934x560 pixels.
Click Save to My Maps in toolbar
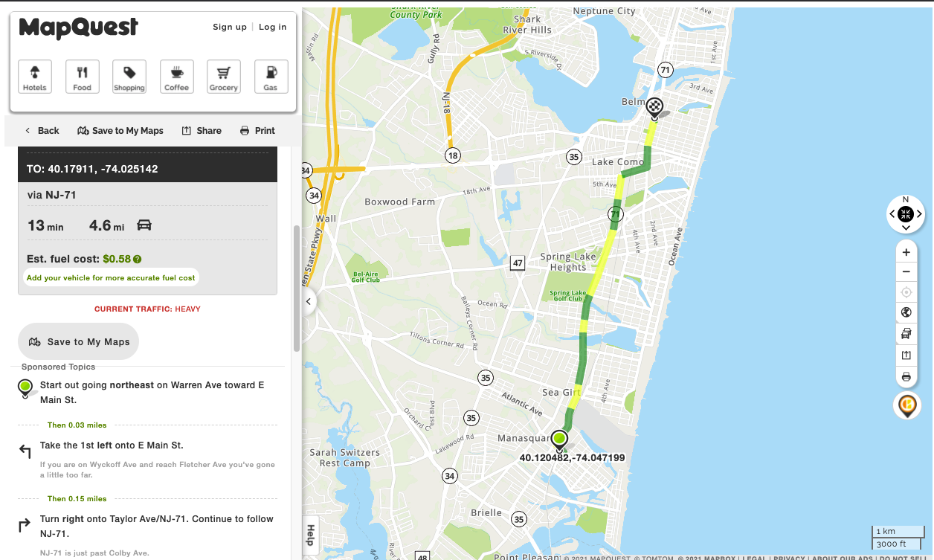click(120, 130)
